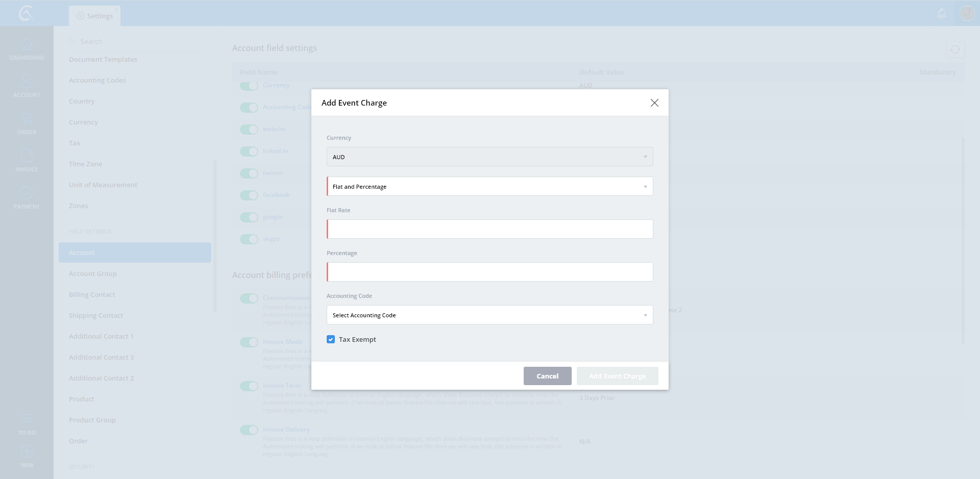
Task: Toggle the Invoice Delivery switch
Action: tap(249, 430)
